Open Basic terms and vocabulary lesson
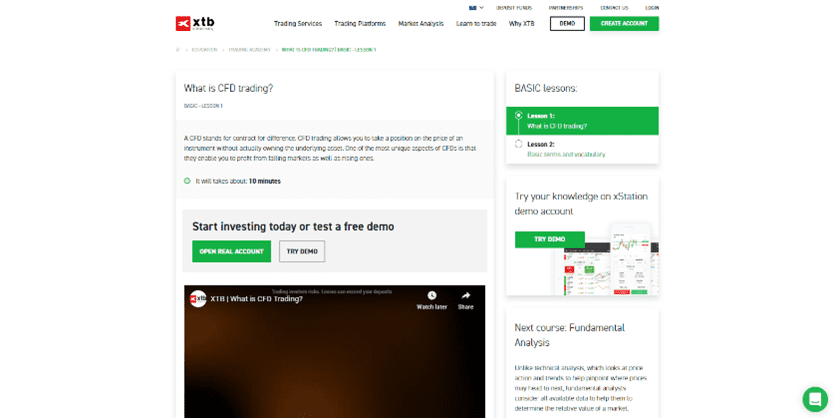 pyautogui.click(x=566, y=154)
